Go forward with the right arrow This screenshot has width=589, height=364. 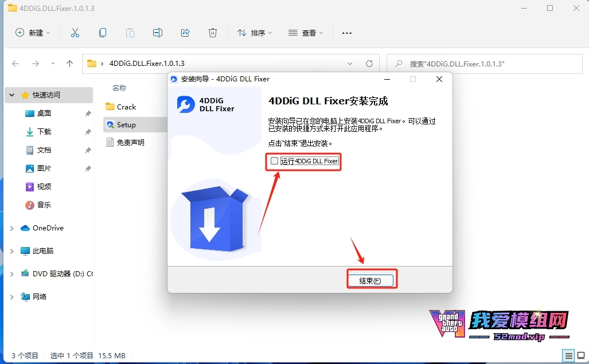point(36,64)
